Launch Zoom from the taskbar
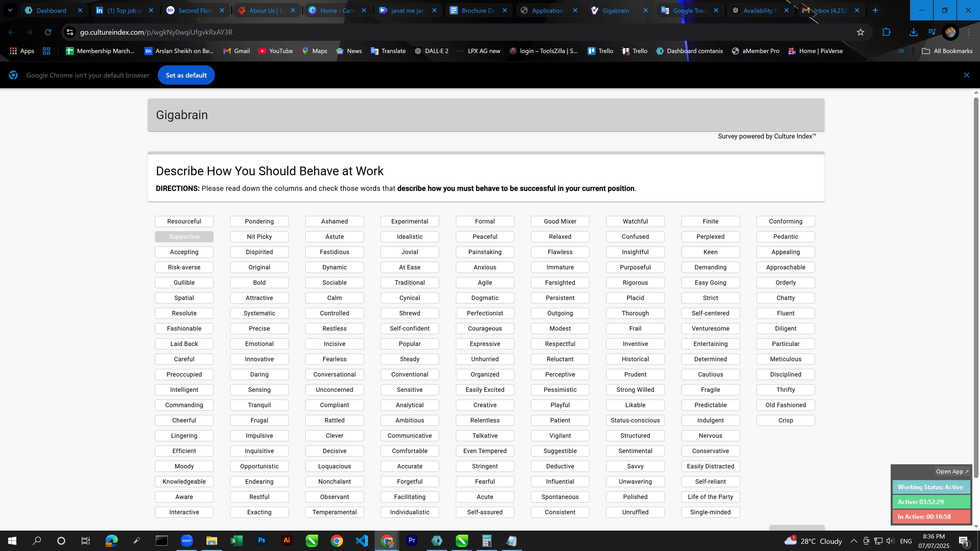This screenshot has height=551, width=980. tap(187, 541)
